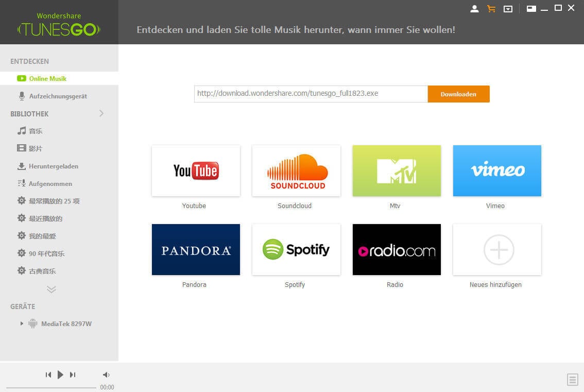
Task: Skip to previous track
Action: [x=48, y=374]
